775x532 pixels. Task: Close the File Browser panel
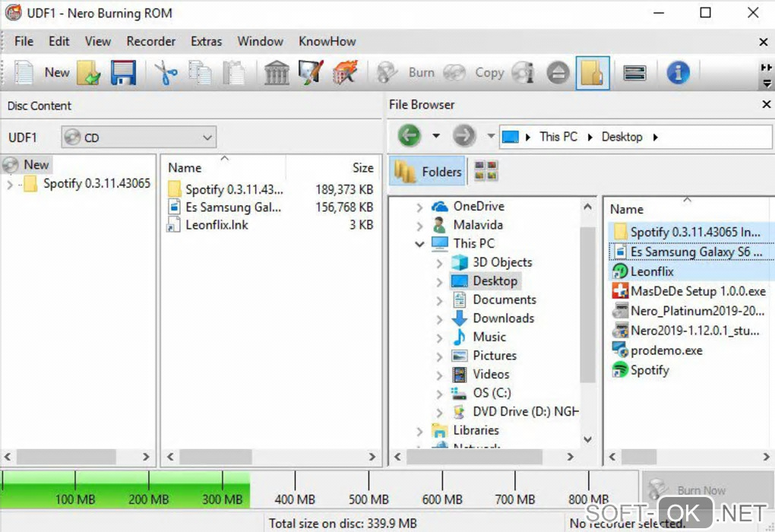pyautogui.click(x=766, y=104)
